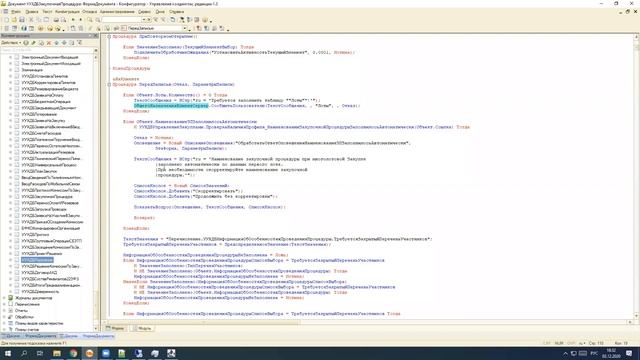The image size is (640, 360).
Task: Select the highlighted УУХДБ document tree row
Action: (x=37, y=260)
